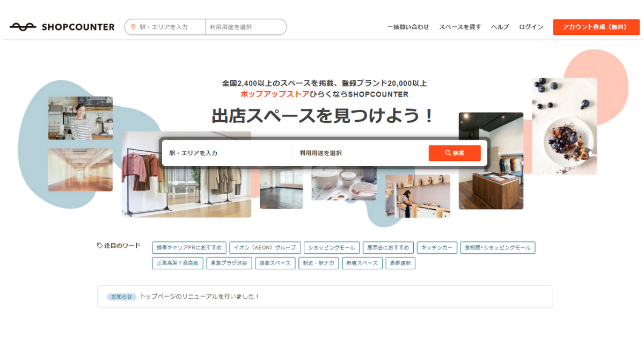The height and width of the screenshot is (338, 644).
Task: Select the 東急プラザ渋谷 keyword tag
Action: click(229, 263)
